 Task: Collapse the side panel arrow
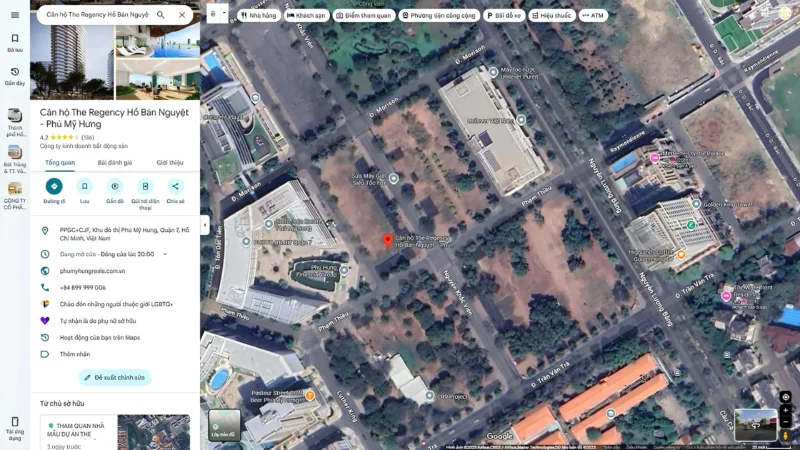pyautogui.click(x=204, y=225)
